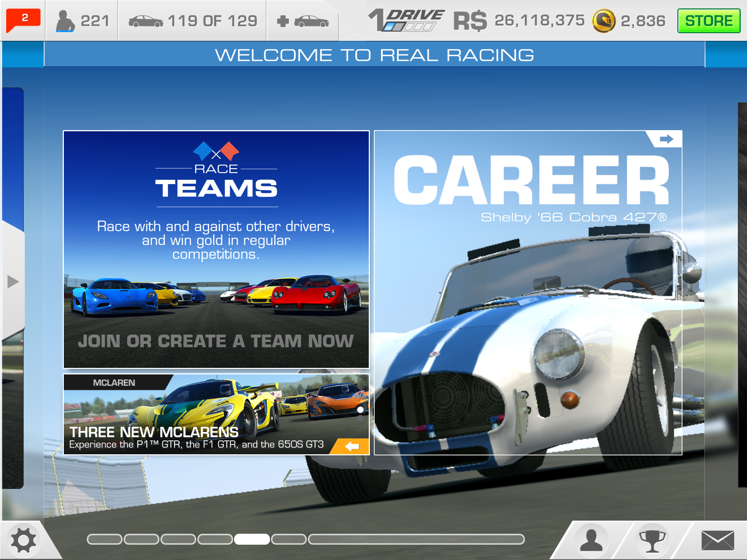Image resolution: width=747 pixels, height=560 pixels.
Task: Expand the left side panel arrow
Action: point(13,281)
